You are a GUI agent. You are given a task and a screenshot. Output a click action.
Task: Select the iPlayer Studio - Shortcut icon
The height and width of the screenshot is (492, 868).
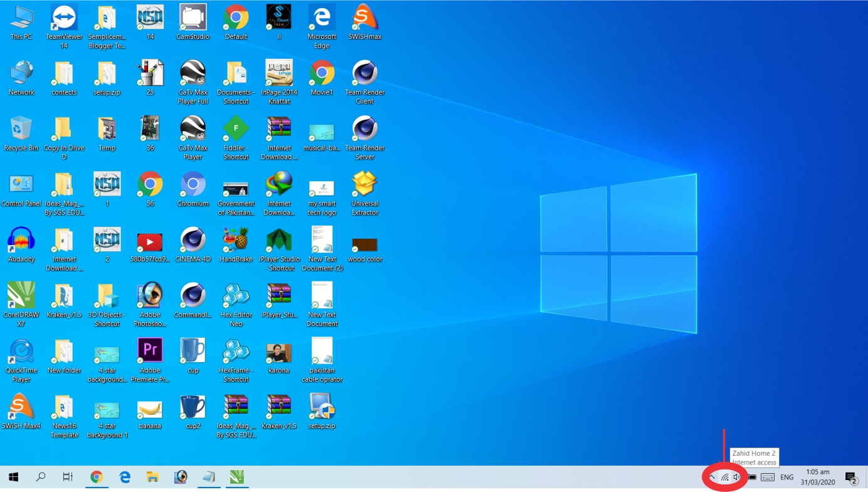tap(279, 249)
